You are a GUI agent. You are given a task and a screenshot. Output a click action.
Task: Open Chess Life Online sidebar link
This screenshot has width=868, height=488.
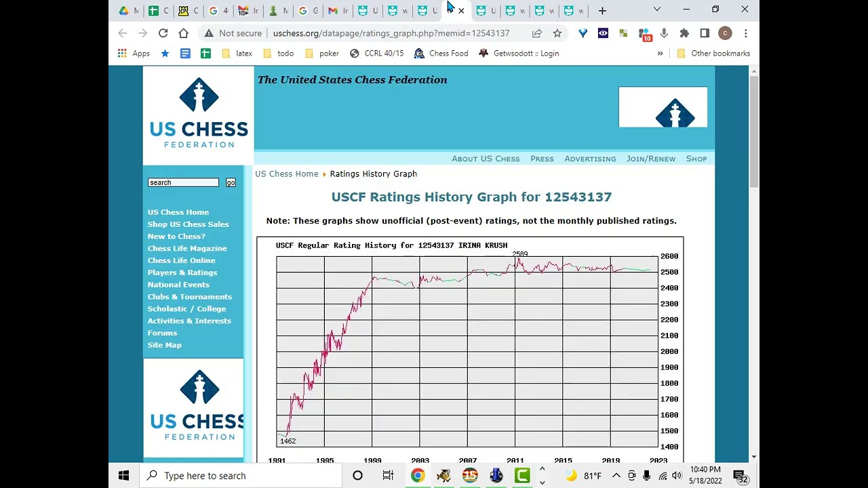(182, 261)
